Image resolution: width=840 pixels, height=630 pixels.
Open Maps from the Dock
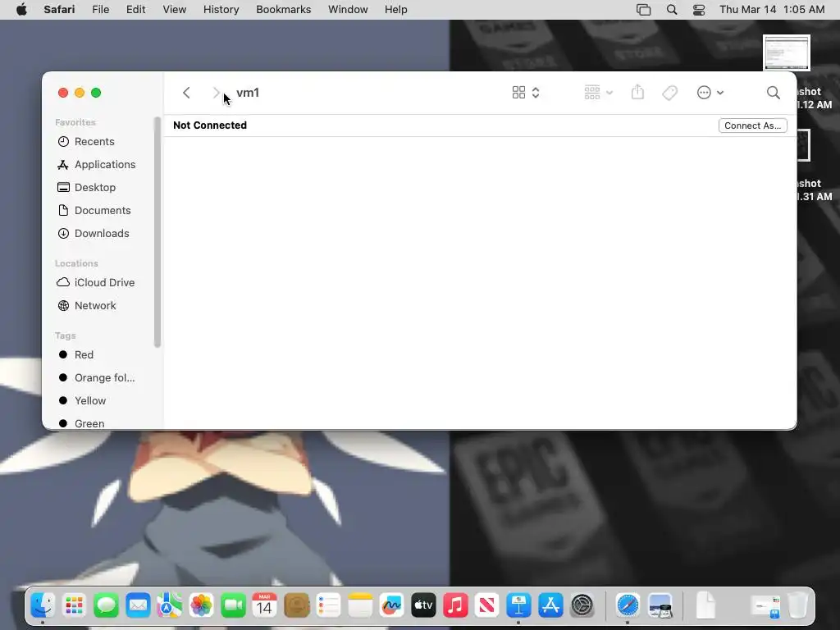point(169,606)
